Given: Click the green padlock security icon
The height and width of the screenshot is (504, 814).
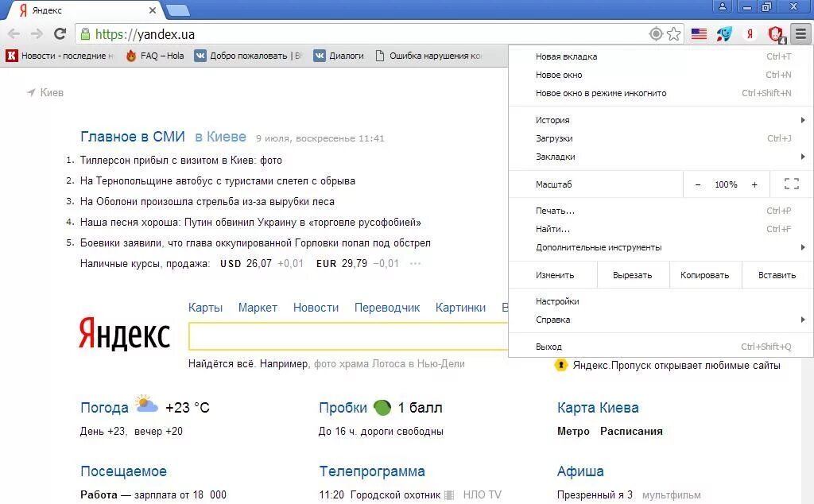Looking at the screenshot, I should (x=85, y=34).
